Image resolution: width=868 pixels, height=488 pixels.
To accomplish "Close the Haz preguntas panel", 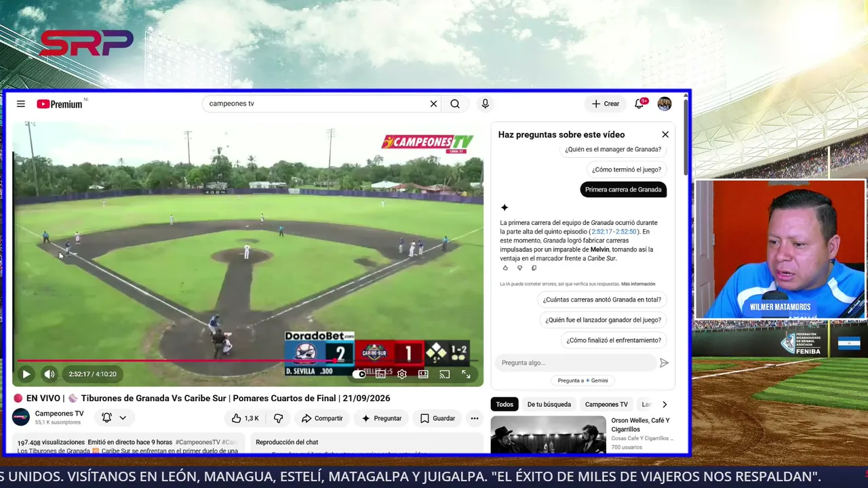I will pos(665,134).
